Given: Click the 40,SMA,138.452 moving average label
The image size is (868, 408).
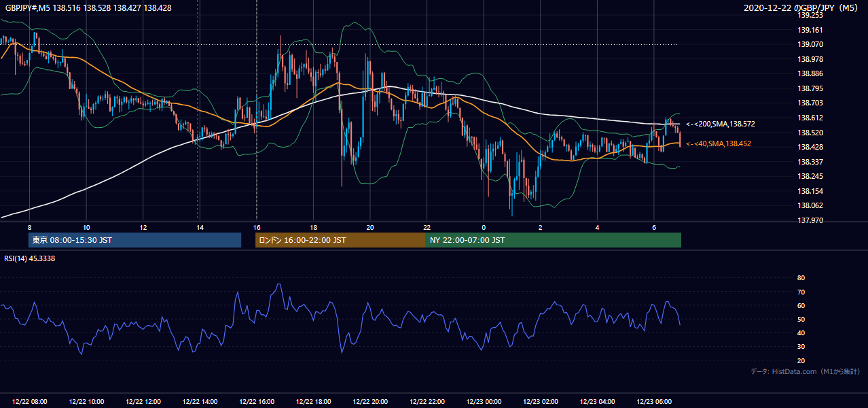Looking at the screenshot, I should point(719,143).
